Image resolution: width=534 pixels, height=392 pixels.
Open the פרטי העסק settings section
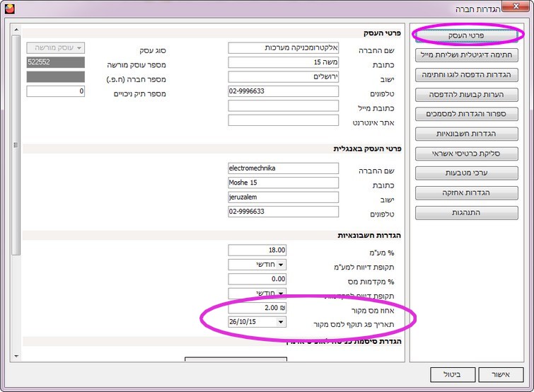(x=465, y=35)
